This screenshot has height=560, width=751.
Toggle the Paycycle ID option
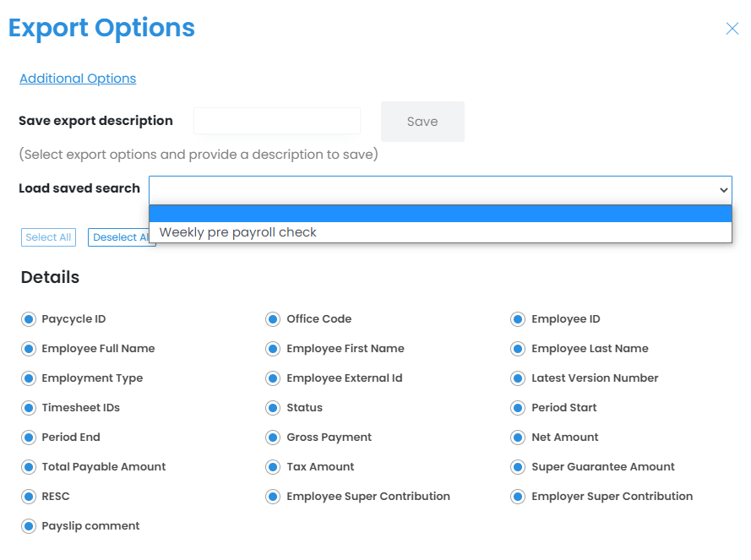(28, 319)
